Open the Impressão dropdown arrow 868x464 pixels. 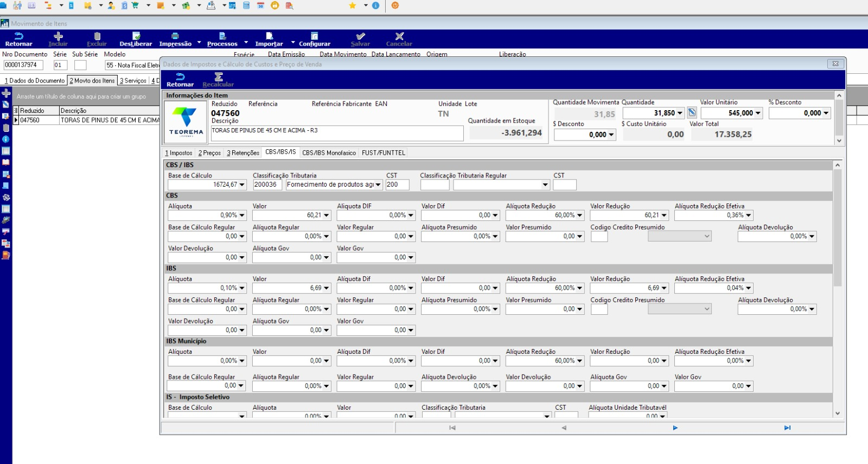click(199, 42)
